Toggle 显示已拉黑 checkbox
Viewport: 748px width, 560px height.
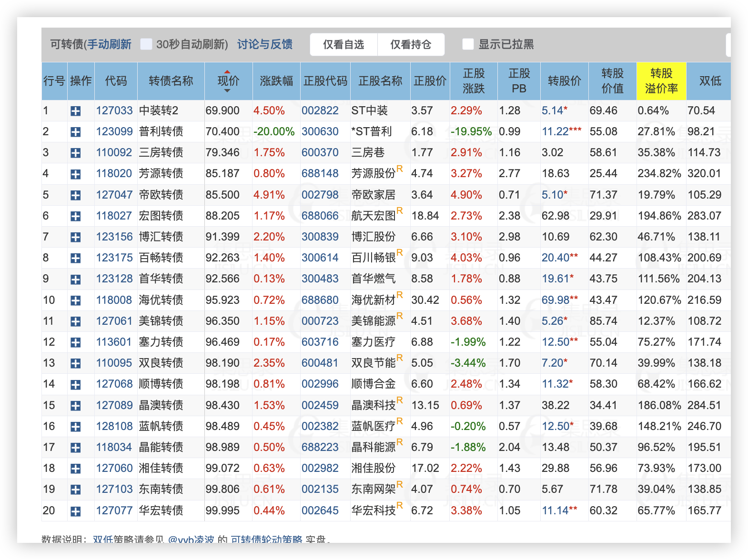point(468,44)
